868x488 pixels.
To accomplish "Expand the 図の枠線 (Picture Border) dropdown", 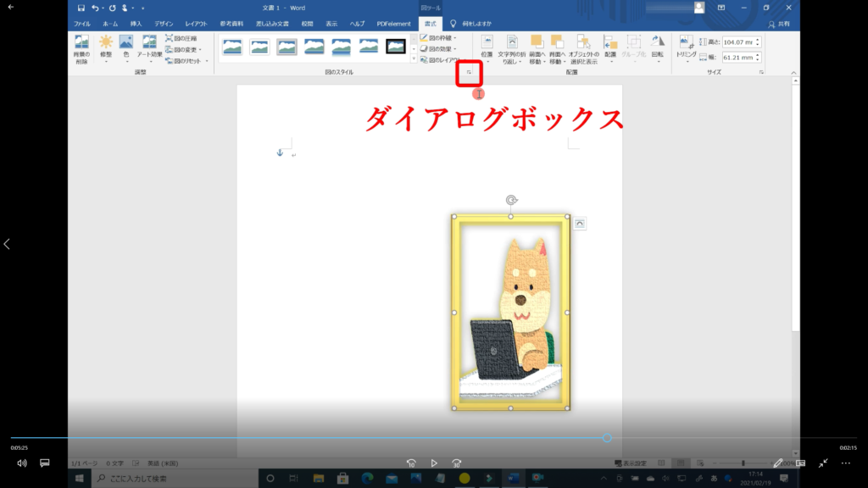I will (x=438, y=38).
